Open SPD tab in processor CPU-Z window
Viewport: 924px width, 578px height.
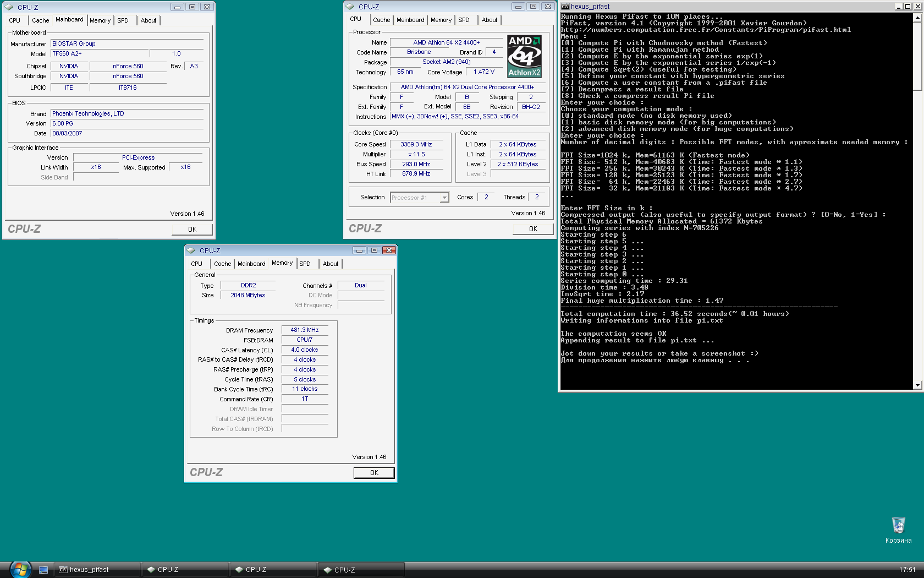tap(464, 20)
